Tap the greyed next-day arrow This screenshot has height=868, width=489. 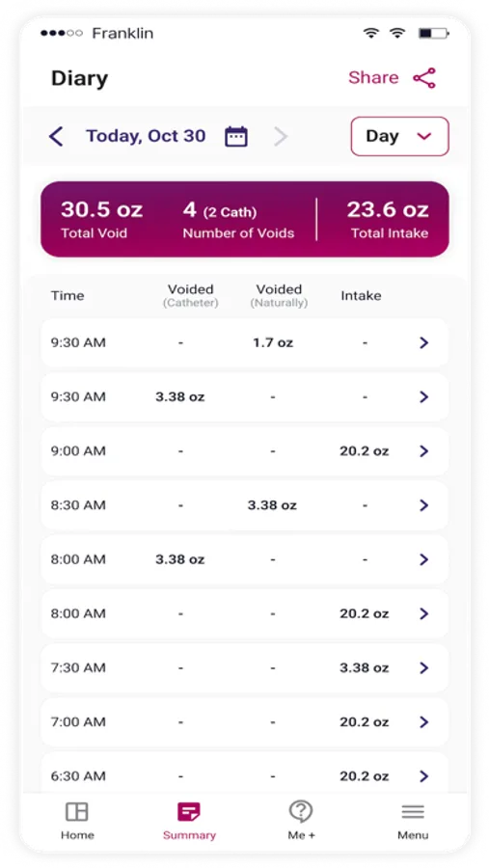pos(281,136)
